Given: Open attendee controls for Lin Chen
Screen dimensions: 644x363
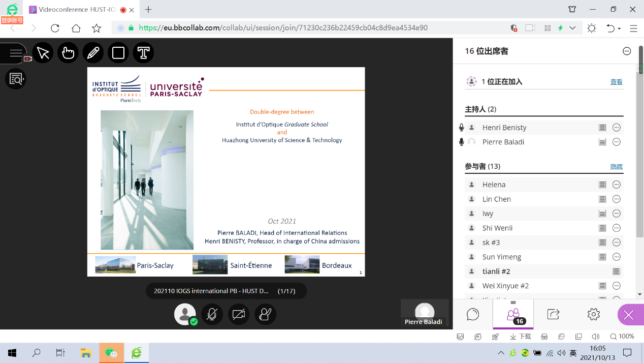Looking at the screenshot, I should [x=617, y=199].
